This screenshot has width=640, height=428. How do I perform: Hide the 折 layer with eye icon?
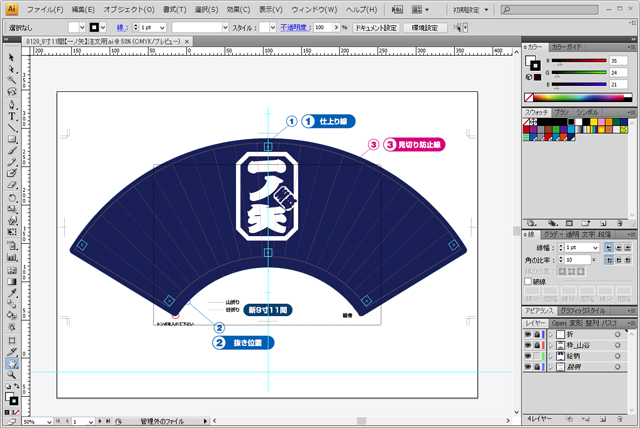pos(528,333)
